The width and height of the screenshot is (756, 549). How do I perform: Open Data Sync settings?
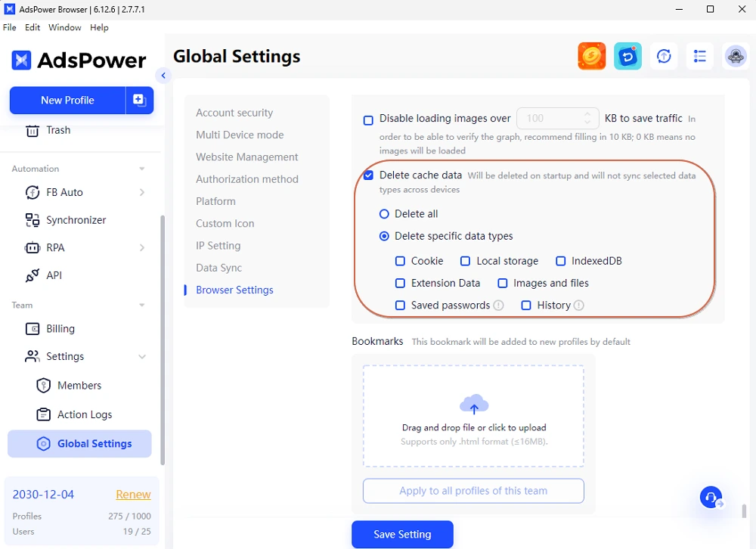point(219,268)
